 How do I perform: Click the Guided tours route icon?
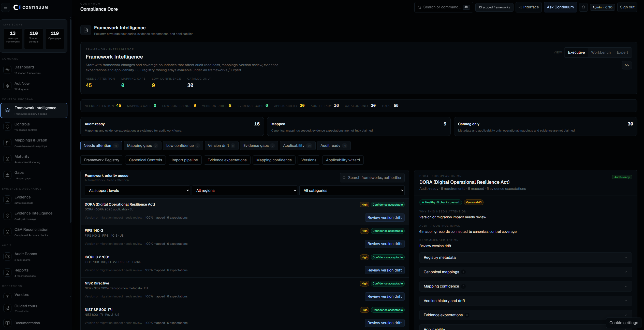[x=8, y=308]
